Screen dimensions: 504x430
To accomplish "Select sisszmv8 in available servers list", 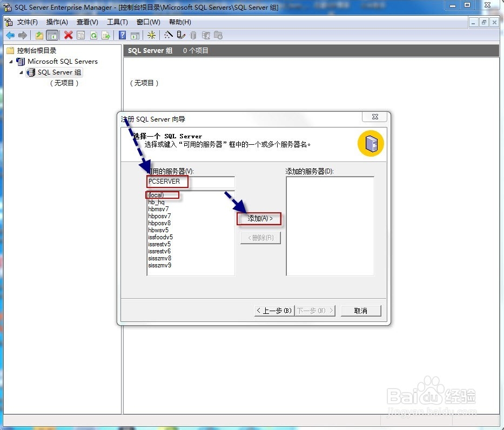I will [x=160, y=258].
